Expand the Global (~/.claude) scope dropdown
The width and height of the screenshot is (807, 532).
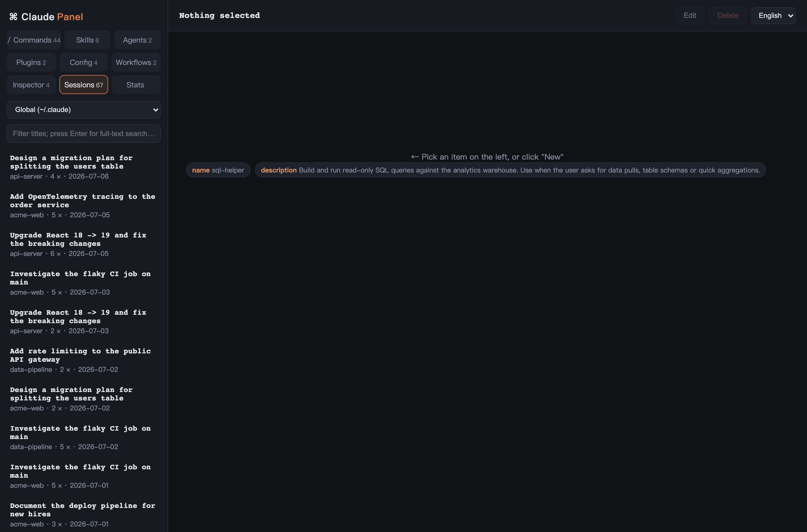tap(84, 109)
